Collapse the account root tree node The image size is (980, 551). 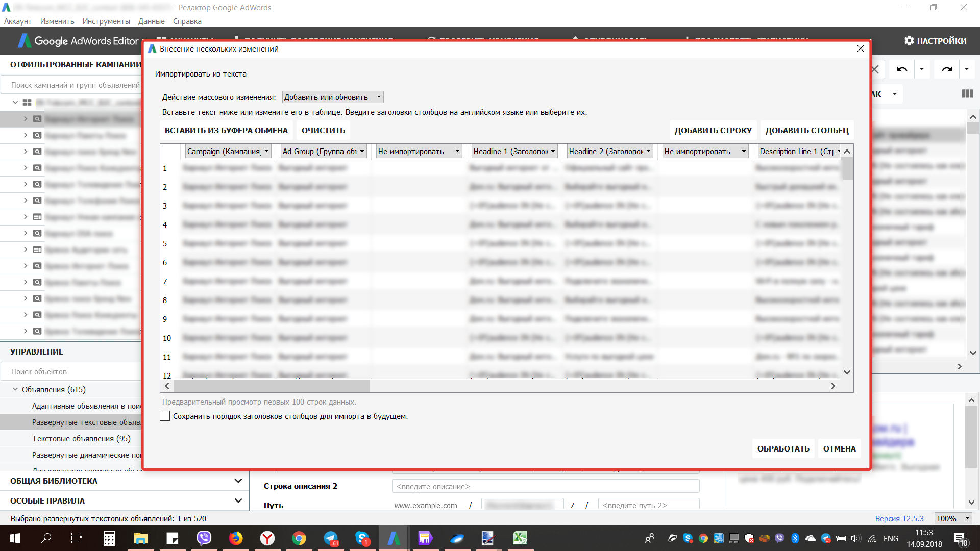[15, 102]
